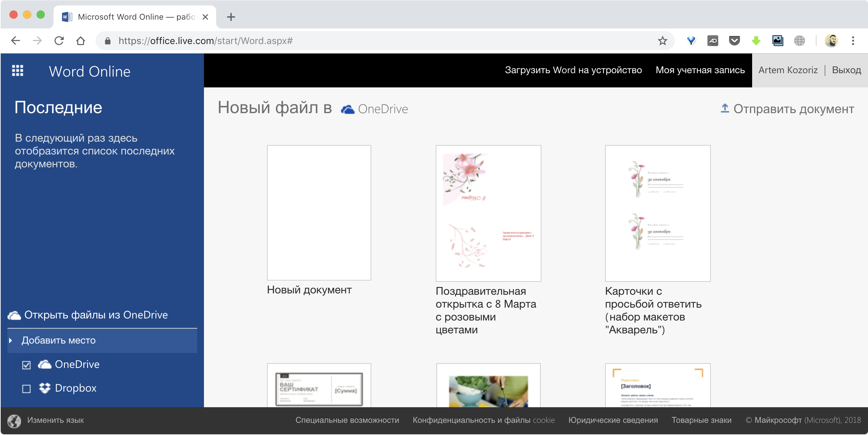Click the green download arrow extension
The width and height of the screenshot is (868, 435).
(756, 41)
